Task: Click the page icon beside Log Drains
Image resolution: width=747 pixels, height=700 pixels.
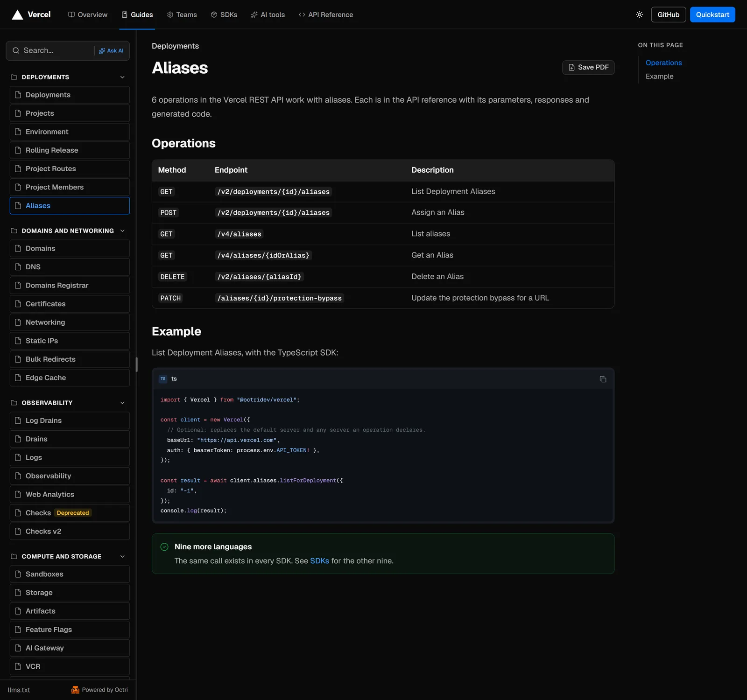Action: click(x=18, y=420)
